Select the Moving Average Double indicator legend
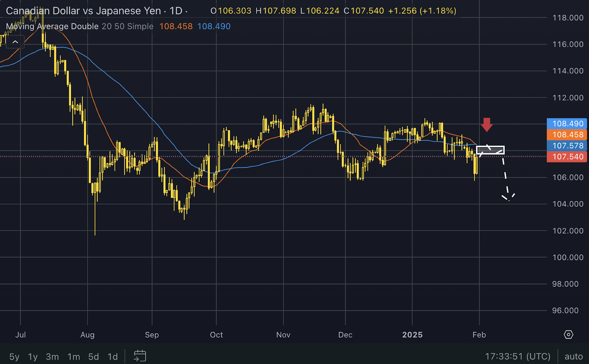 pyautogui.click(x=52, y=26)
